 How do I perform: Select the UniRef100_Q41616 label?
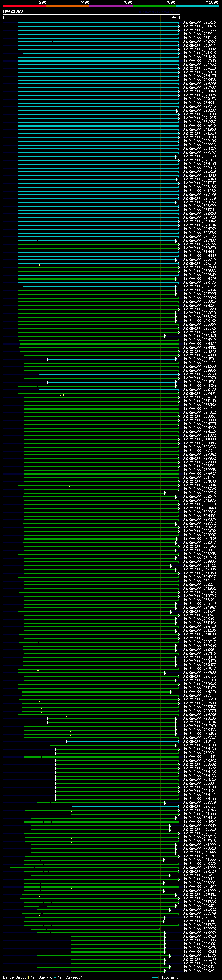click(x=199, y=53)
